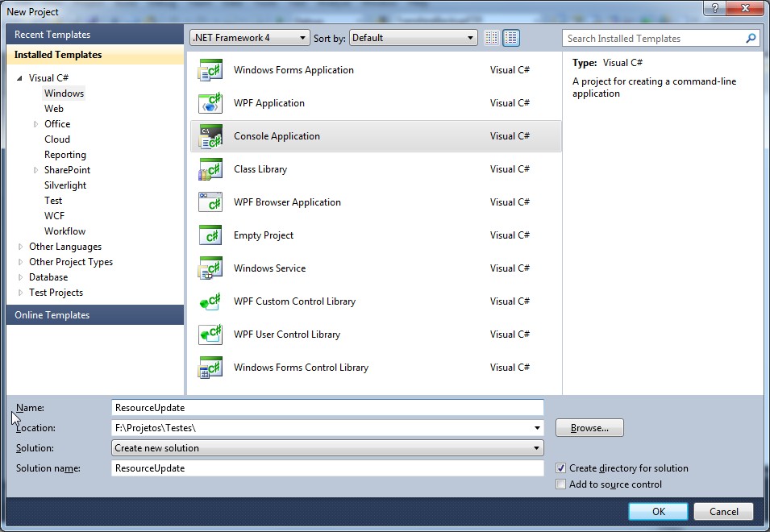Select Web under Visual C#

[53, 109]
